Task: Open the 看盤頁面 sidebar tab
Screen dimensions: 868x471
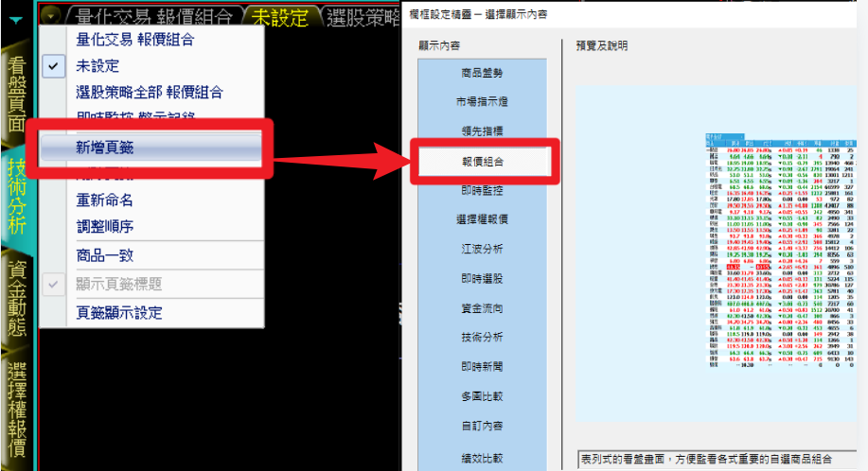Action: [17, 94]
